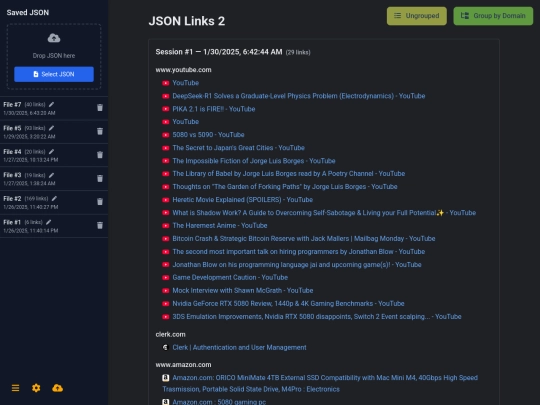Rename File #5 using pencil icon

click(51, 128)
